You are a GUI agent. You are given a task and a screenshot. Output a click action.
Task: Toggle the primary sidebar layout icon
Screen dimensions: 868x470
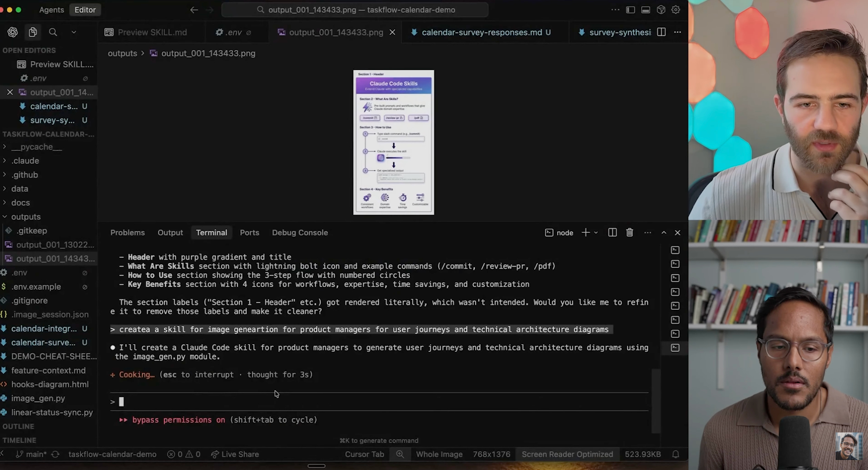(x=630, y=10)
